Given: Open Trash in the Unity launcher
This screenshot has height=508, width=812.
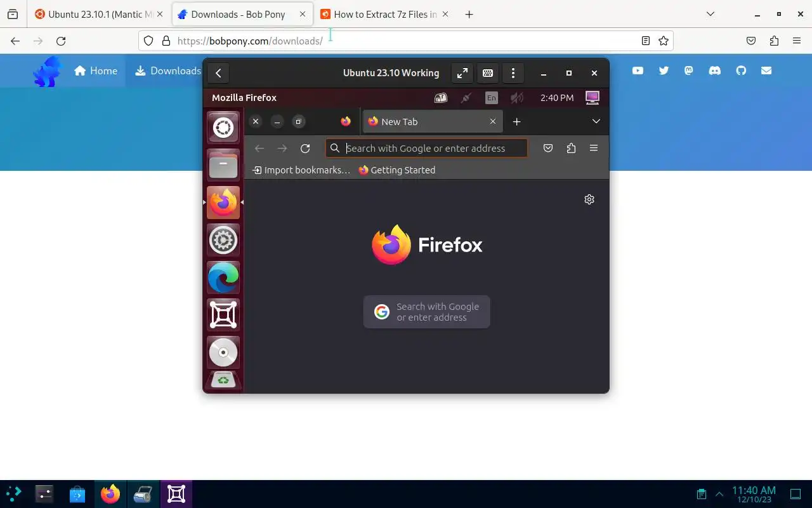Looking at the screenshot, I should click(223, 380).
